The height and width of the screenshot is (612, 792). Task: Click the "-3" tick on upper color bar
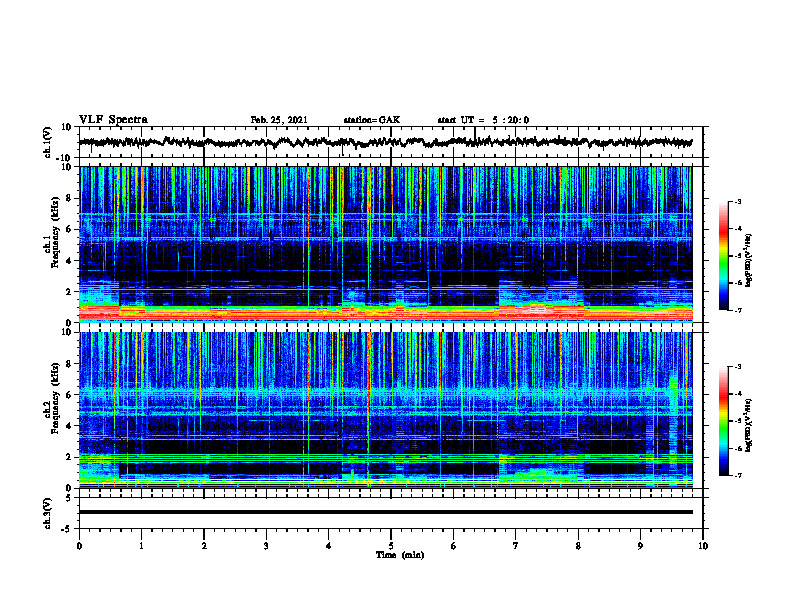click(738, 202)
